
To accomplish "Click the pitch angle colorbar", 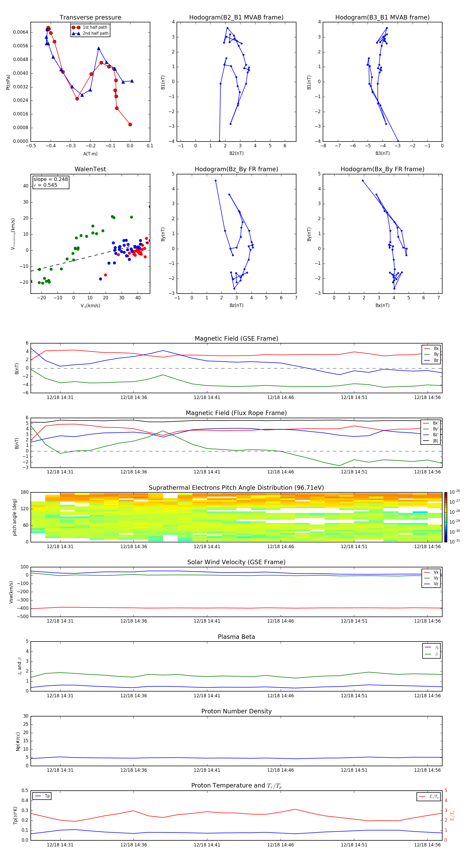I will click(446, 517).
